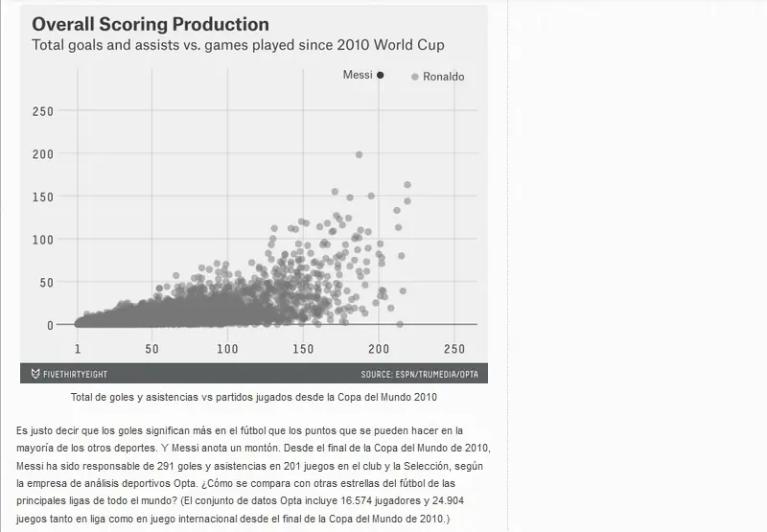Viewport: 767px width, 532px height.
Task: Click the paragraph starting "Es justo decir"
Action: click(x=253, y=474)
